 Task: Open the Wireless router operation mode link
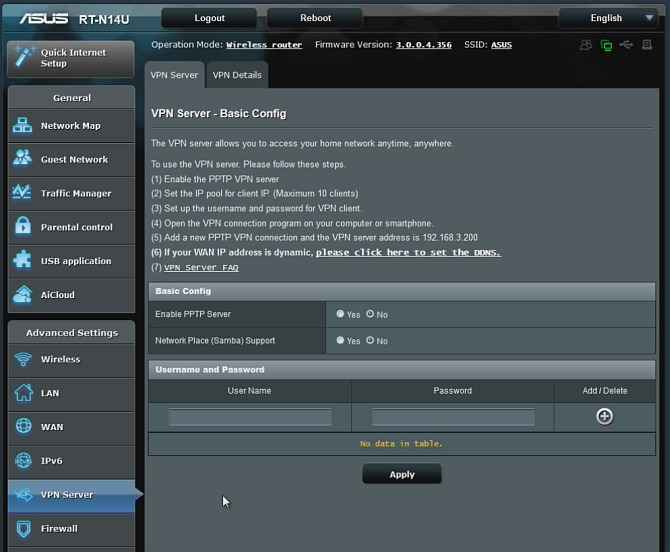click(x=264, y=45)
